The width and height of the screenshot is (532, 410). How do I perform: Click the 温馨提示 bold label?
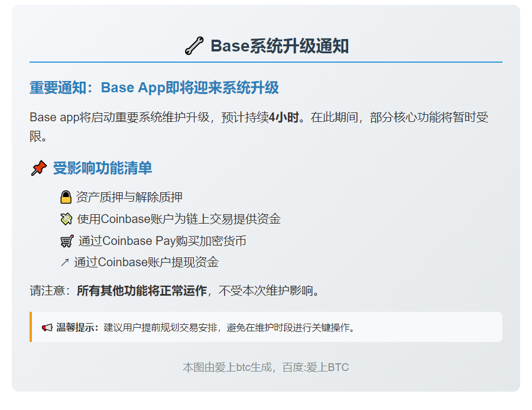77,327
